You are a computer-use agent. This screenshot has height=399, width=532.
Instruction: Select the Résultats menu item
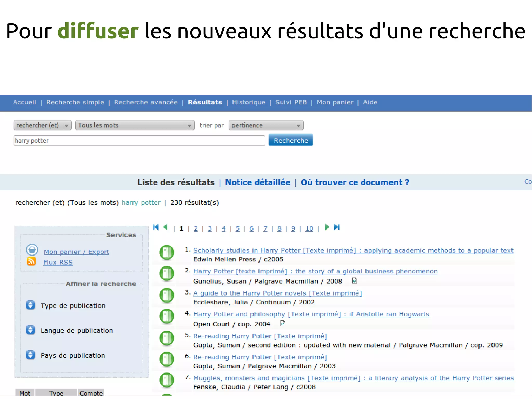[x=205, y=102]
